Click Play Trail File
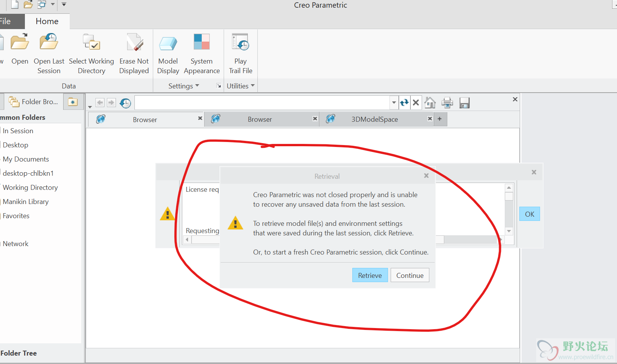Screen dimensions: 617x364 coord(241,54)
